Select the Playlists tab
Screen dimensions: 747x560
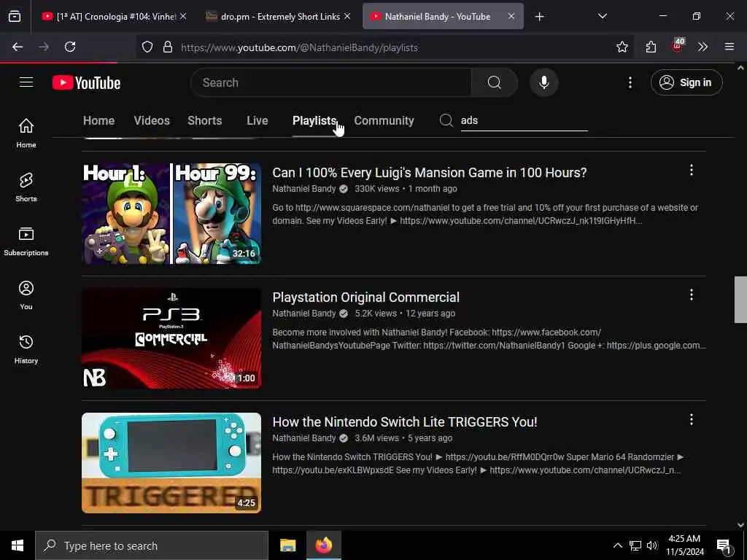[314, 120]
